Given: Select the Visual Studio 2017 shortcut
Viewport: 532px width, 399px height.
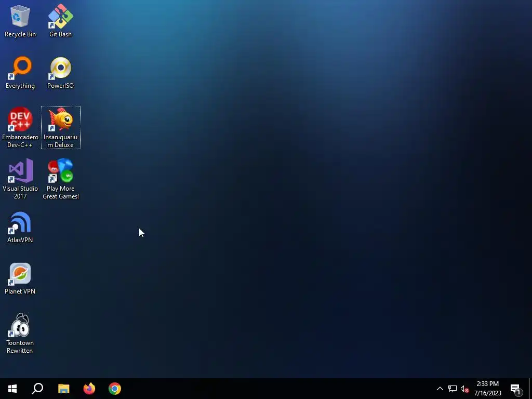Looking at the screenshot, I should coord(20,179).
